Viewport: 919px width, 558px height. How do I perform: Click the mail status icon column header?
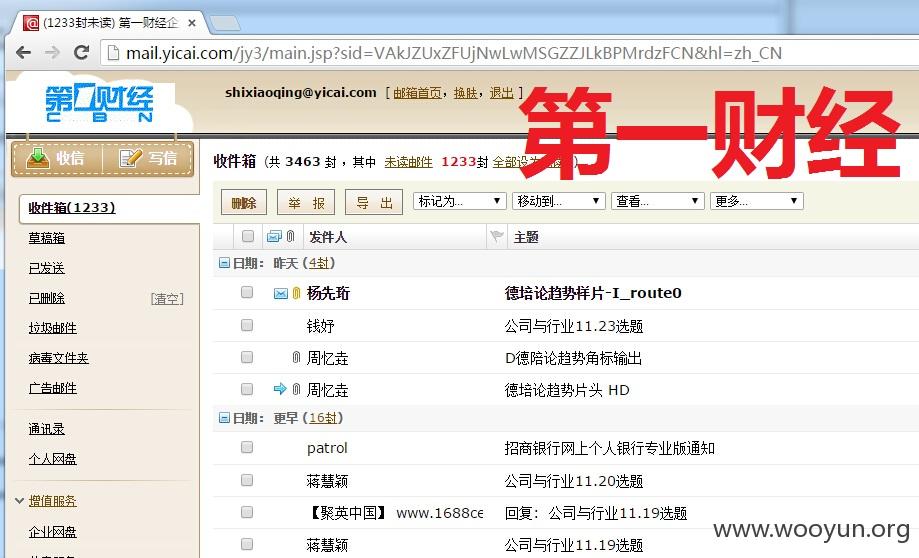(x=274, y=236)
